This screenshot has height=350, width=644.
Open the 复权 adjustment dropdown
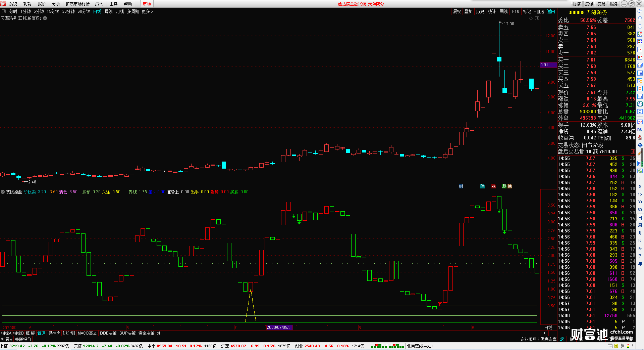click(457, 11)
